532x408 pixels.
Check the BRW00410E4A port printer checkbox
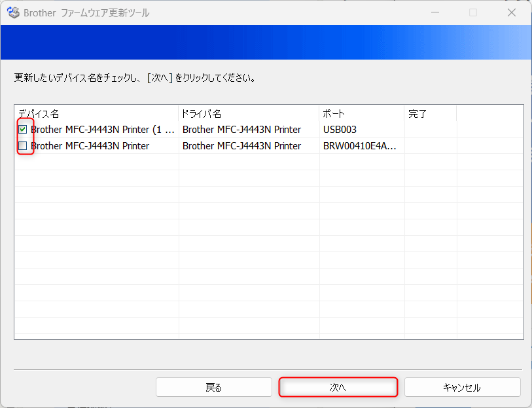tap(23, 146)
